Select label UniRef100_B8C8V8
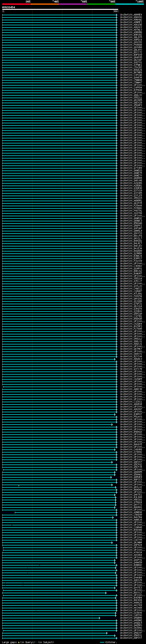Image resolution: width=146 pixels, height=644 pixels. coord(131,600)
